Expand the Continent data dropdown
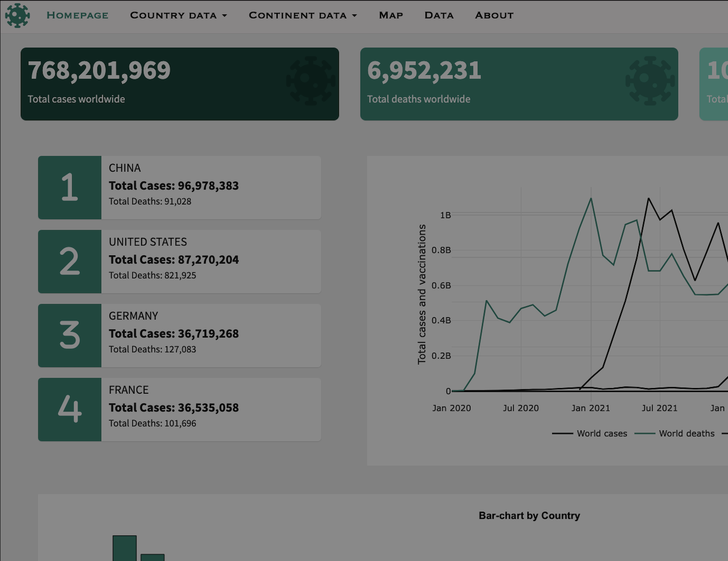 tap(303, 15)
